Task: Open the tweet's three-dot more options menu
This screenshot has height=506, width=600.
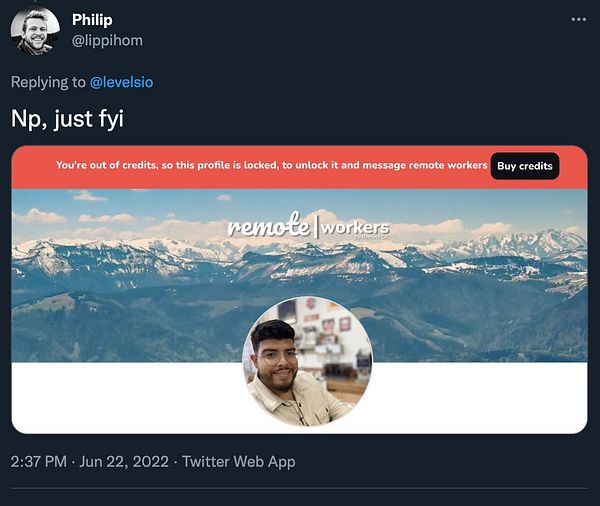Action: (x=578, y=19)
